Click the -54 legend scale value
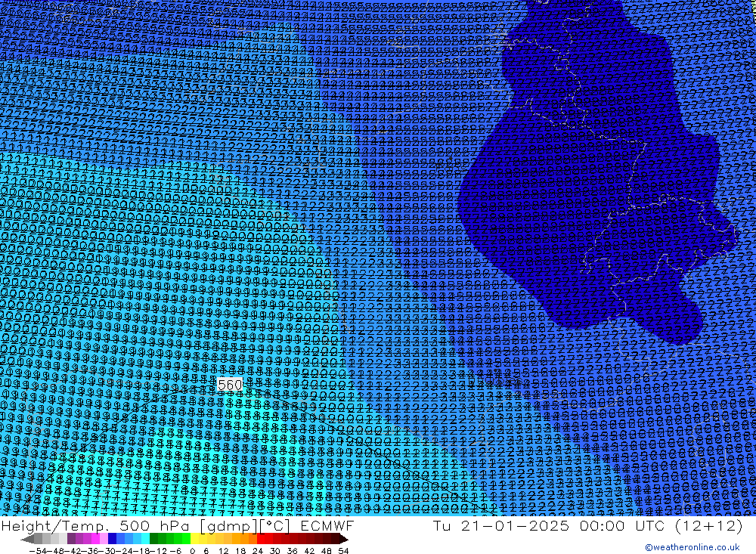 38,551
